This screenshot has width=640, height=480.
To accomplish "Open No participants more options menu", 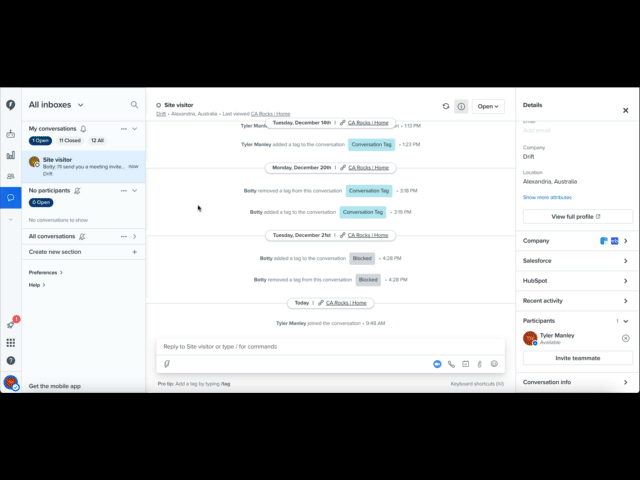I will pos(124,191).
